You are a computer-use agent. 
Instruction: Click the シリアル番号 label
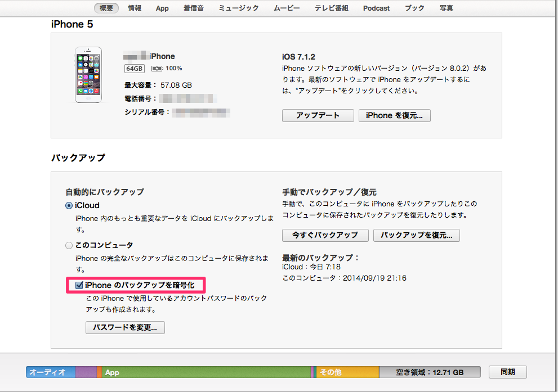coord(147,112)
